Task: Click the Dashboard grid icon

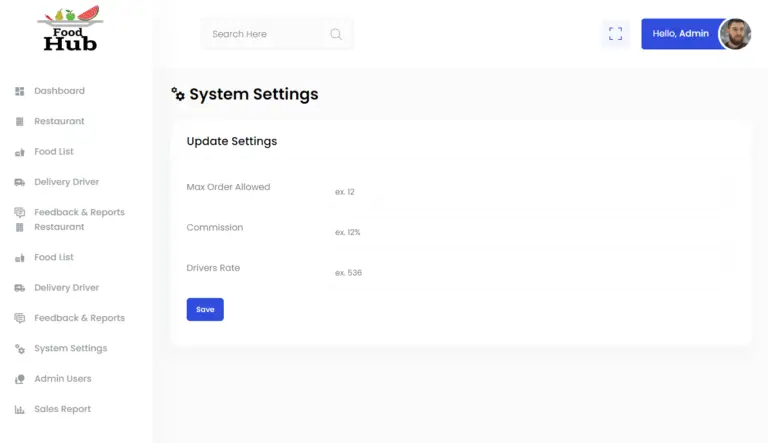Action: click(20, 91)
